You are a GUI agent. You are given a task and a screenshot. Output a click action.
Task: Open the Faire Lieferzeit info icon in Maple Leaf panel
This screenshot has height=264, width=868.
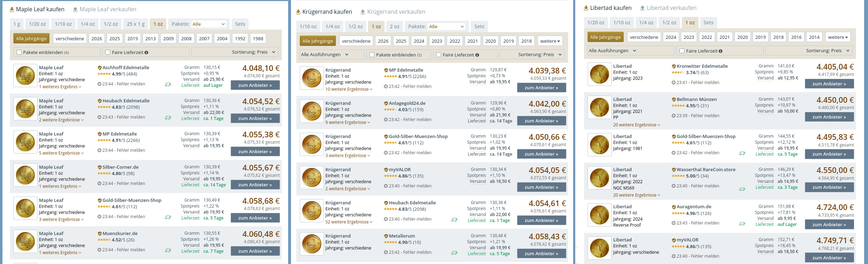click(146, 53)
